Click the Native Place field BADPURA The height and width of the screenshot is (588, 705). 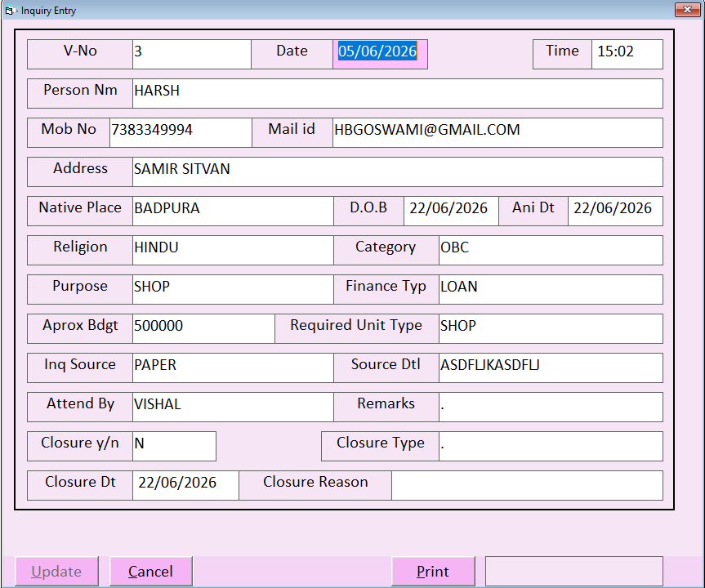coord(233,211)
